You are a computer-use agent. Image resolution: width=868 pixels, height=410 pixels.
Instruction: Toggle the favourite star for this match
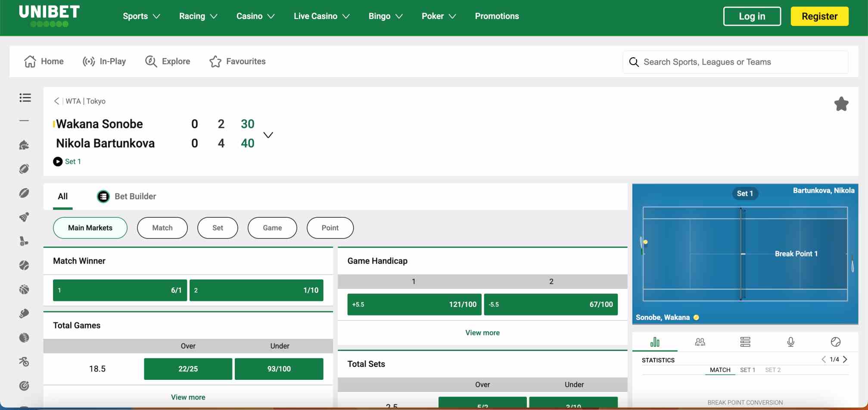tap(841, 103)
